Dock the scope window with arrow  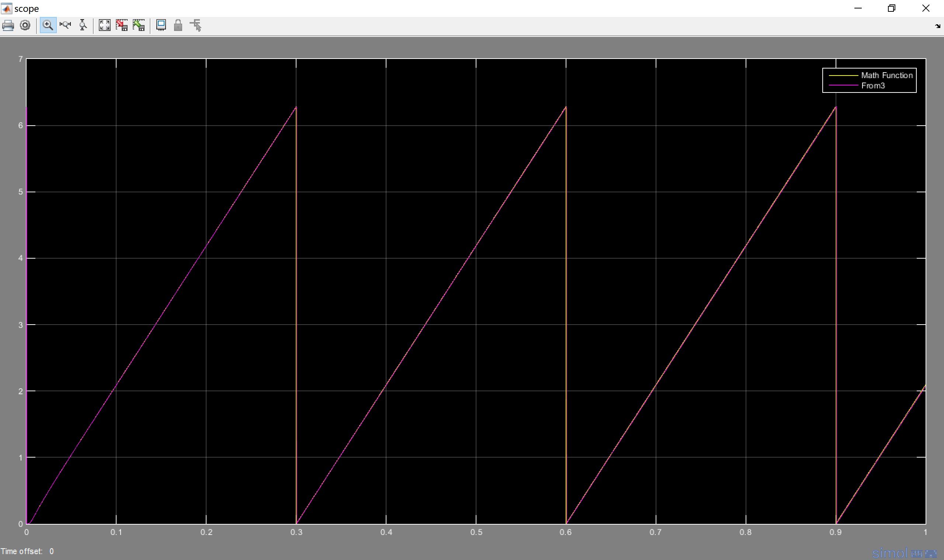(x=937, y=26)
